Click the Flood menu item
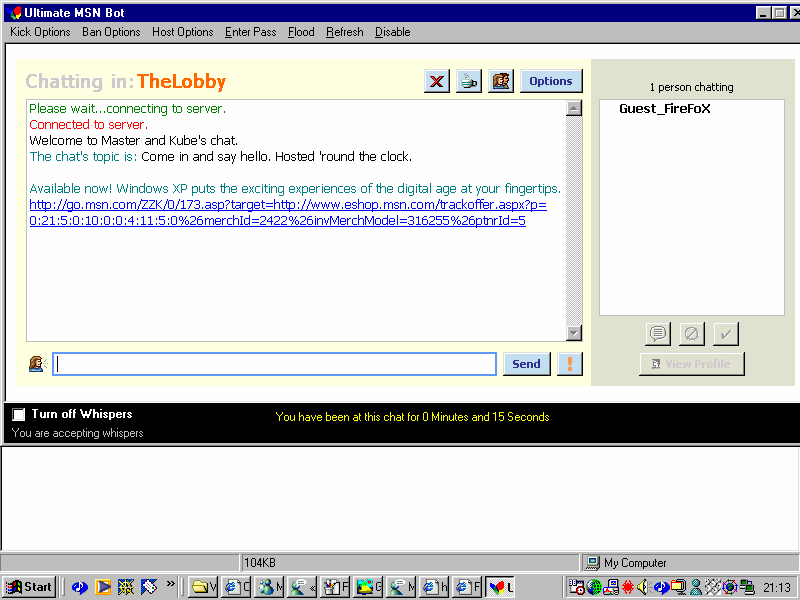The height and width of the screenshot is (600, 800). click(x=301, y=32)
